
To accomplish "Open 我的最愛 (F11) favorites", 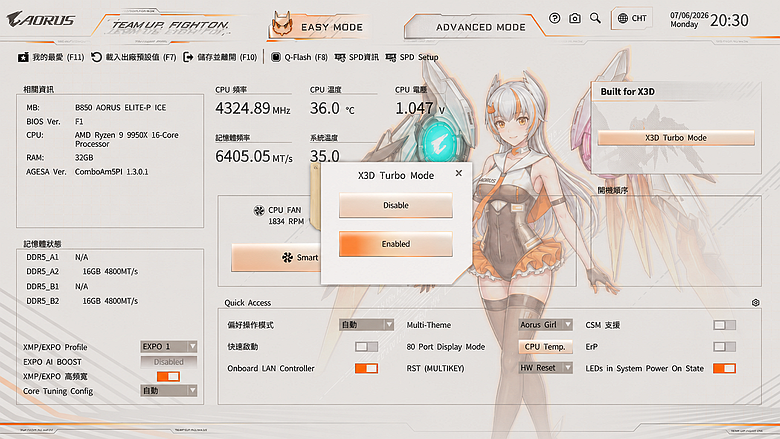I will (51, 57).
